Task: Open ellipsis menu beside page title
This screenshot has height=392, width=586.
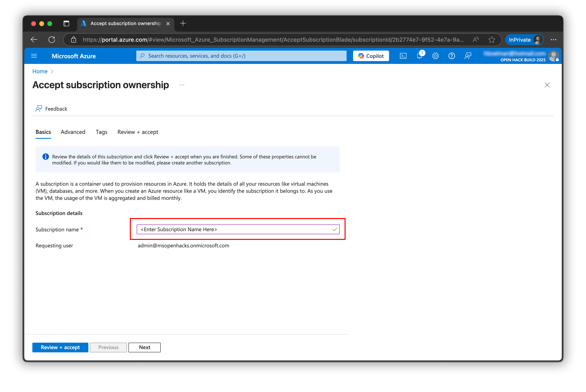Action: [x=182, y=85]
